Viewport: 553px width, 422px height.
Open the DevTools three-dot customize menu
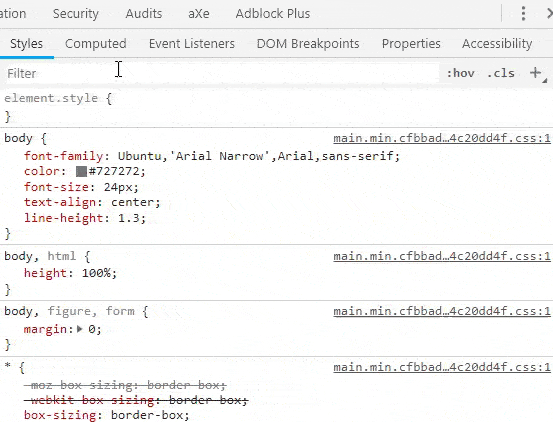coord(523,14)
